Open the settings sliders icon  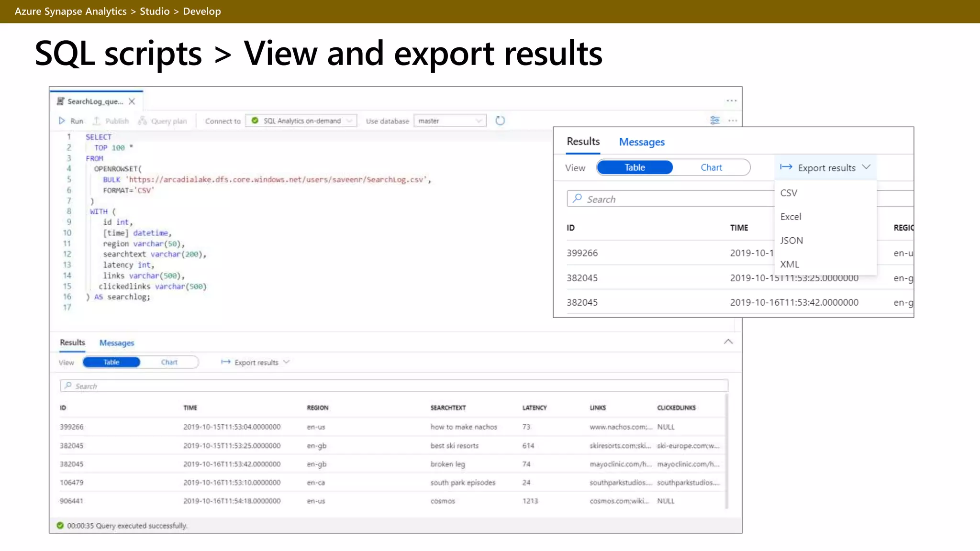pyautogui.click(x=715, y=121)
